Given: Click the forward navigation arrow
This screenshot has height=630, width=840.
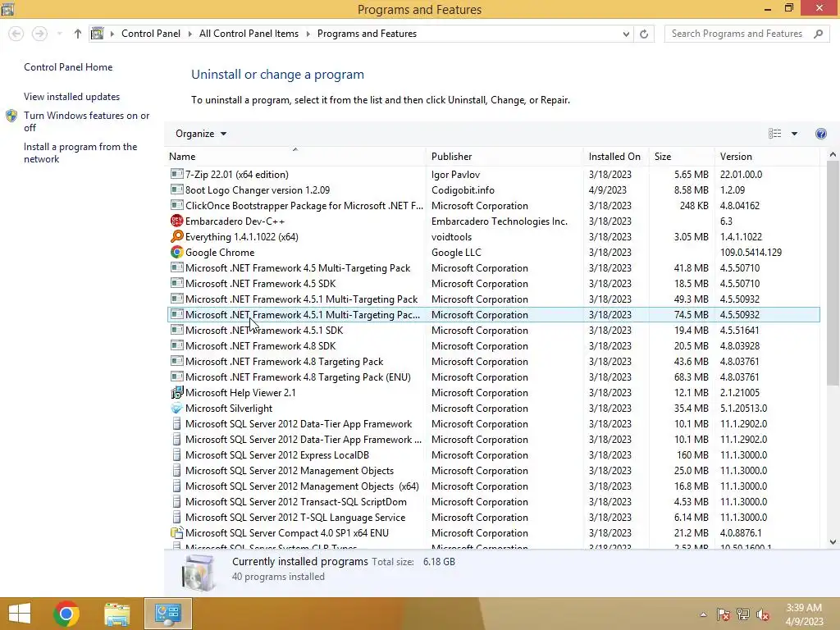Looking at the screenshot, I should [x=39, y=34].
